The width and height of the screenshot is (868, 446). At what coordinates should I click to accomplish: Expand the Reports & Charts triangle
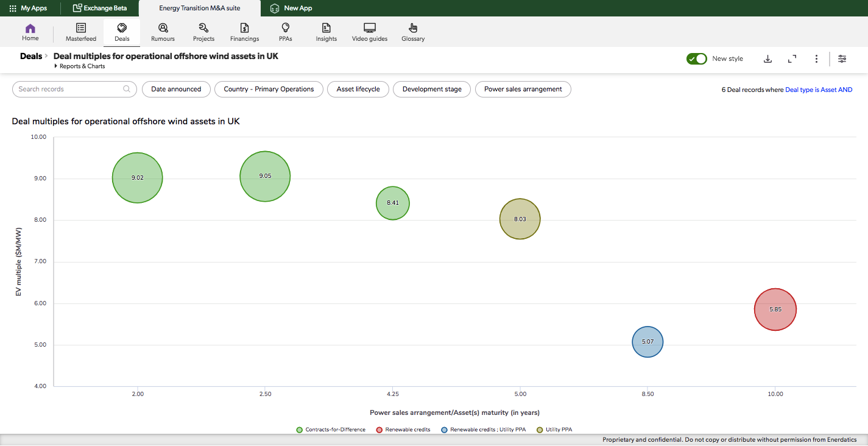tap(56, 66)
